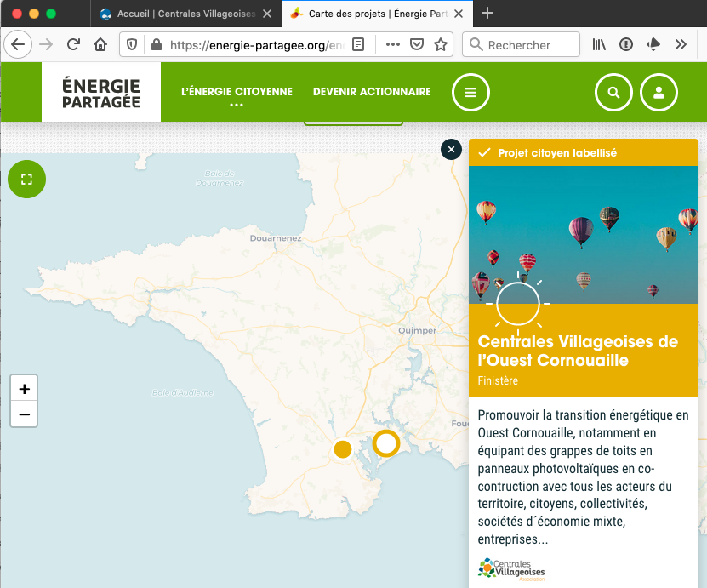
Task: Bookmark this page with star icon
Action: point(440,44)
